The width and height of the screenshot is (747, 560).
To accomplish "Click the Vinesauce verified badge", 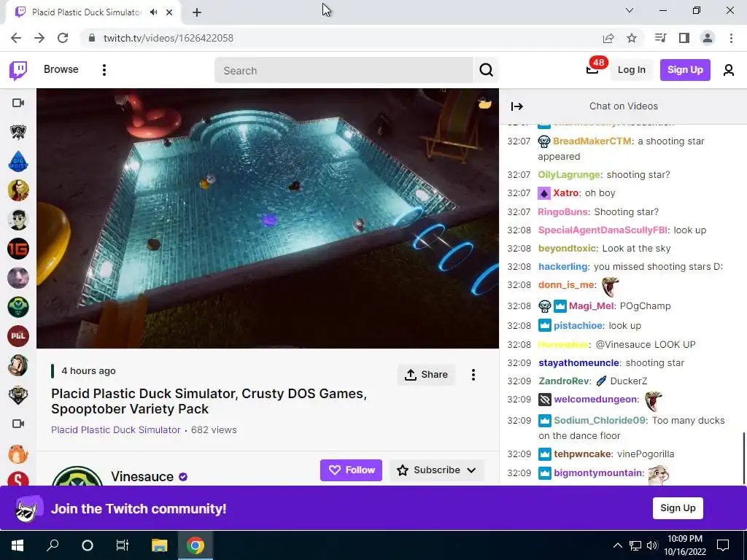I will (183, 477).
